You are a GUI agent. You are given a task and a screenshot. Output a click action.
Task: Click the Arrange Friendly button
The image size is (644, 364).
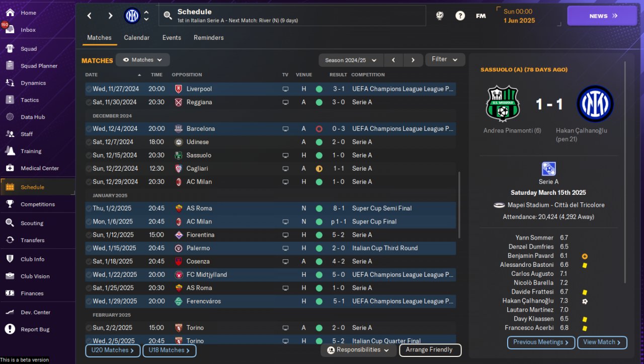click(x=430, y=350)
